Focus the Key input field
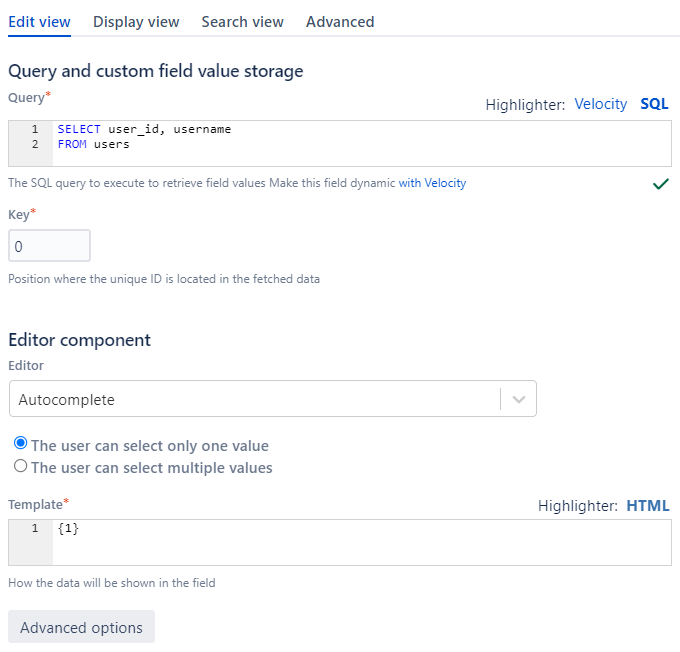Screen dimensions: 680x652 49,246
